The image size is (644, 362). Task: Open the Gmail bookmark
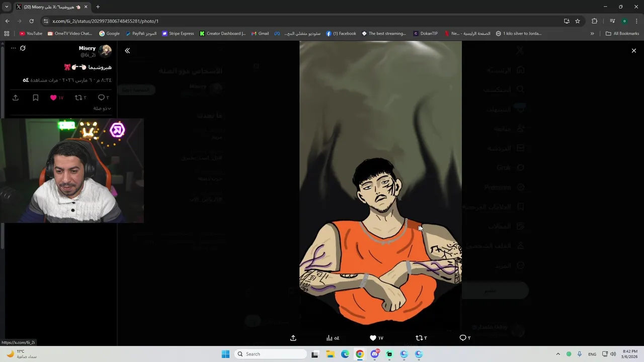pos(260,34)
